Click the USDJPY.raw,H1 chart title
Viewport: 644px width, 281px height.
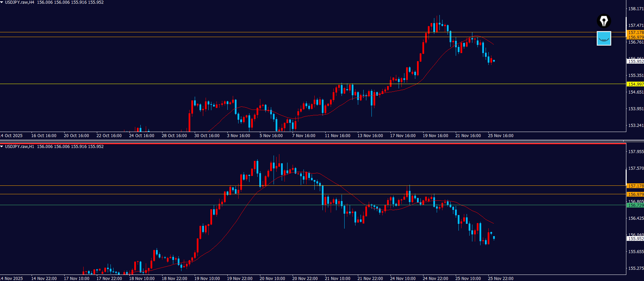(20, 147)
